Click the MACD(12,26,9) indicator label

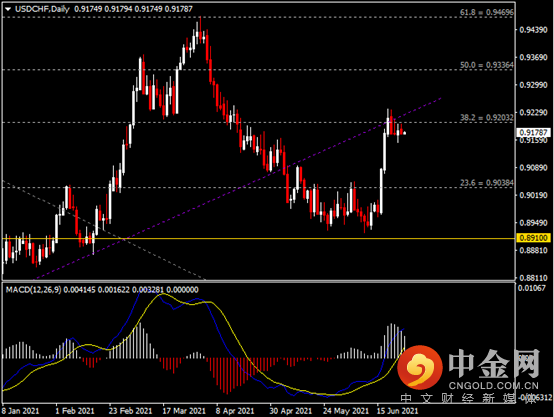pos(33,290)
